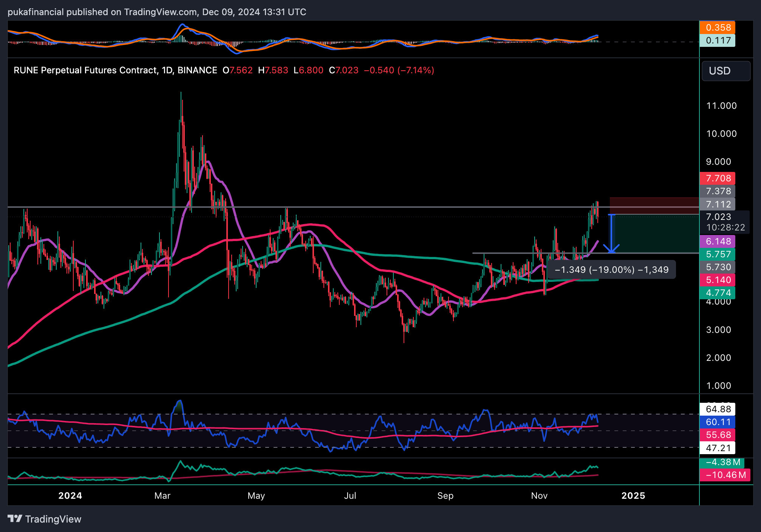
Task: Click the gray 5.730 price label
Action: click(717, 267)
